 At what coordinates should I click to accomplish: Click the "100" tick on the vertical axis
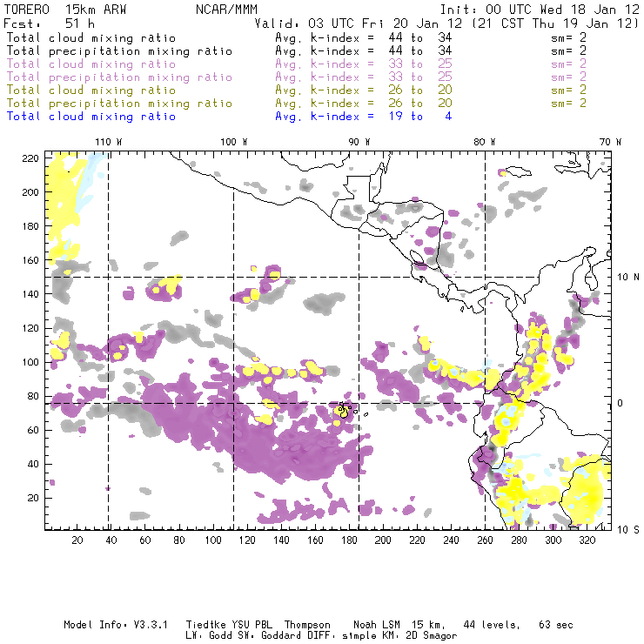[x=30, y=362]
